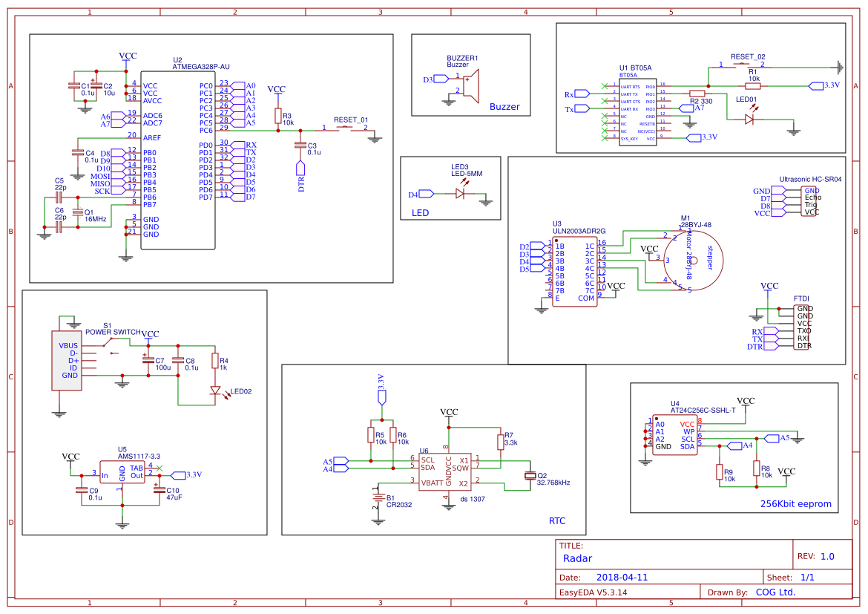The height and width of the screenshot is (614, 868).
Task: Click the C10 47uF capacitor
Action: point(160,489)
